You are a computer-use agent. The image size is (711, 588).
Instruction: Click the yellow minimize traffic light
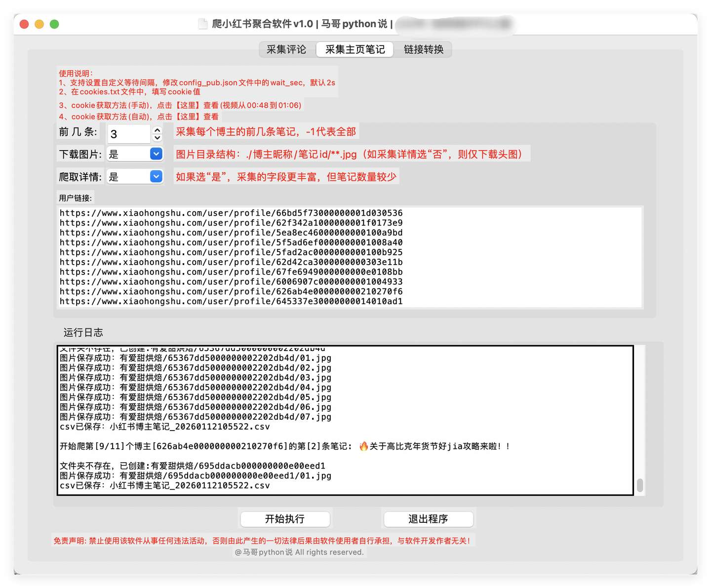(39, 23)
